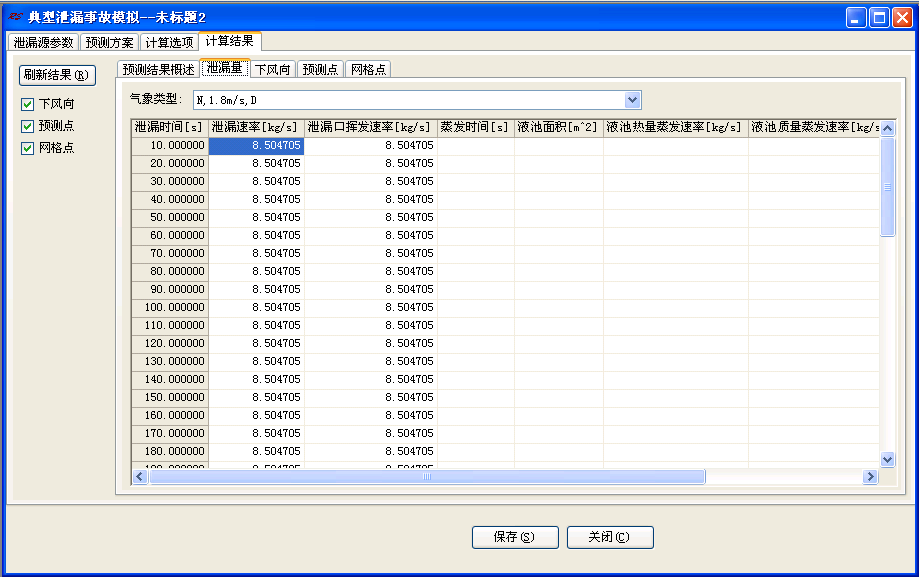Select the 40.000000 time cell
Screen dimensions: 919x577
pyautogui.click(x=170, y=199)
